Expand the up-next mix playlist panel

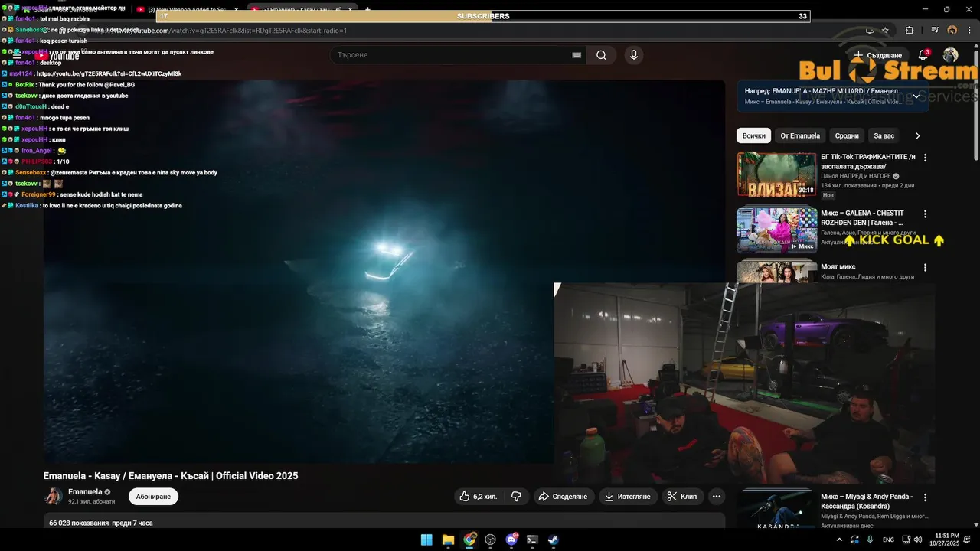(x=916, y=96)
